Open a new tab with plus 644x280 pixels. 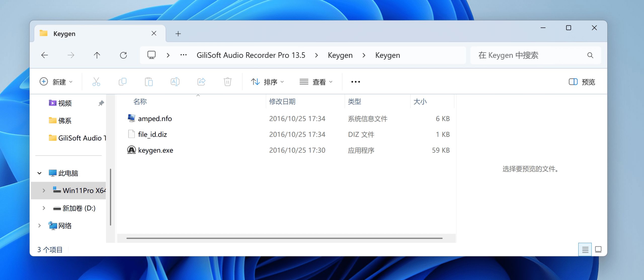tap(178, 34)
